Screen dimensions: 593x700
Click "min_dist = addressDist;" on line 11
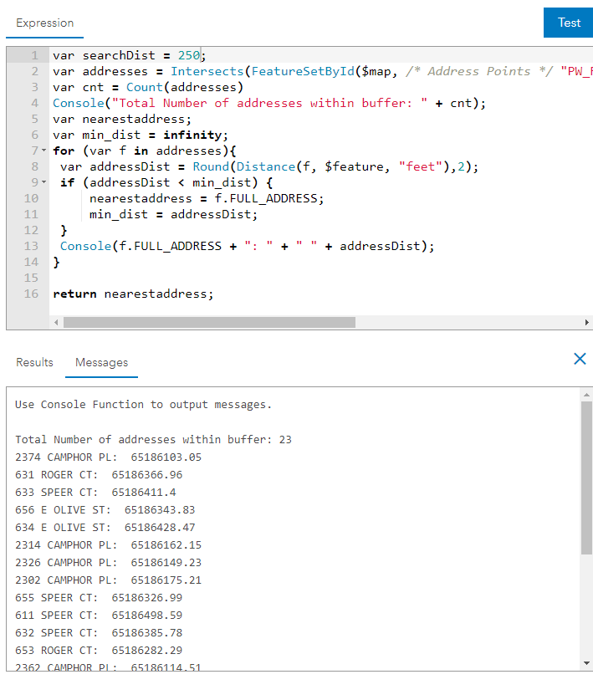point(174,214)
